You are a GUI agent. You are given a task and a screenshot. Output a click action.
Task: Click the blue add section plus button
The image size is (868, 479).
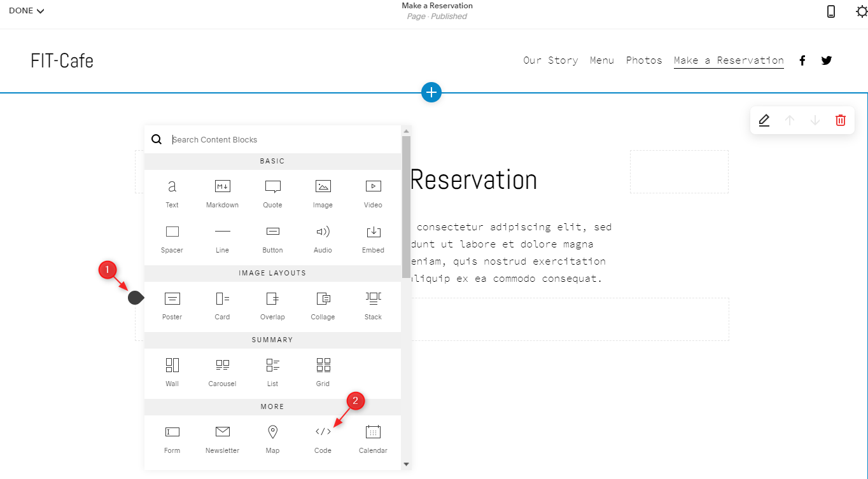431,93
